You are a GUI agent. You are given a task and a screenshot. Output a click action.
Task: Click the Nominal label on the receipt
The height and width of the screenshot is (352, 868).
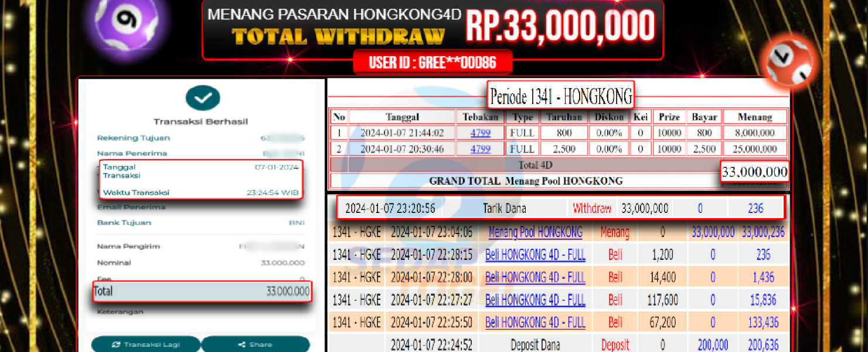(114, 263)
